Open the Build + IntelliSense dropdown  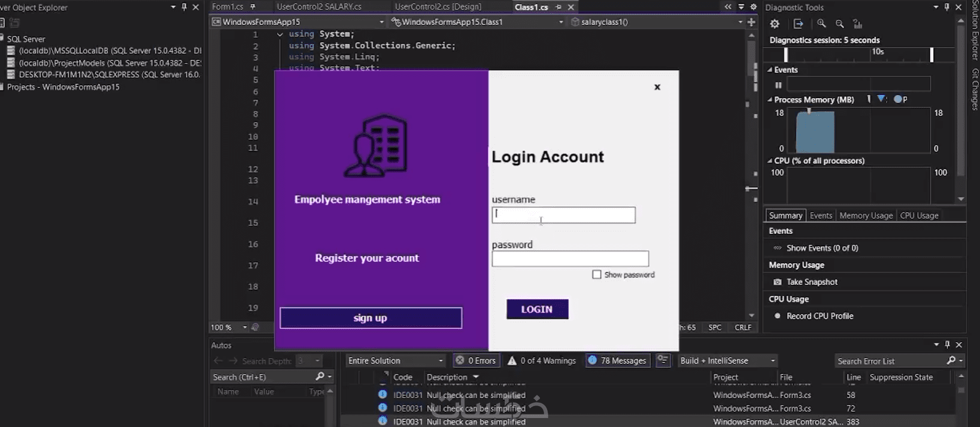[x=773, y=361]
